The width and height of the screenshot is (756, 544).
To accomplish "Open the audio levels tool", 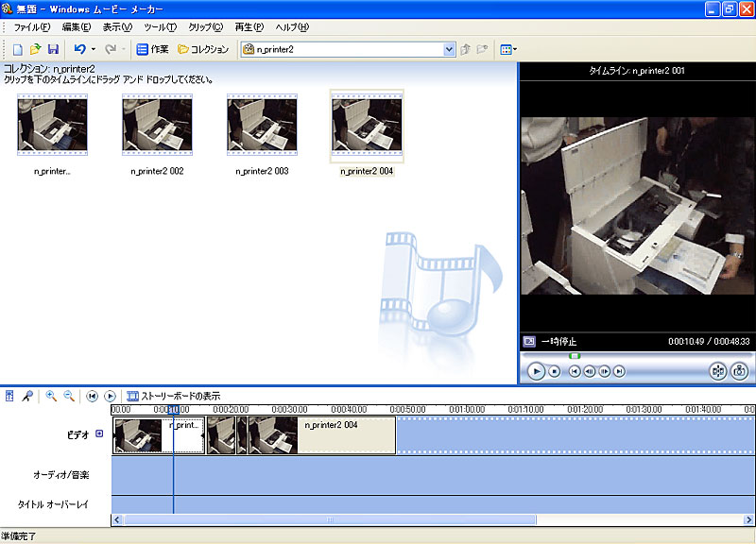I will coord(9,397).
